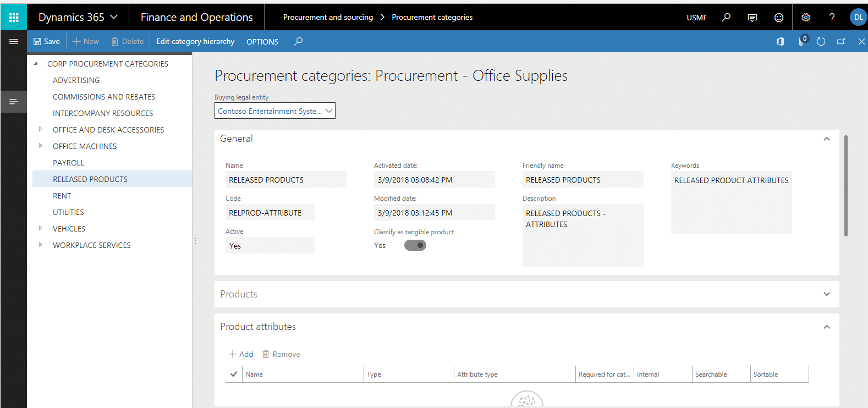The height and width of the screenshot is (408, 868).
Task: Select UTILITIES category
Action: pos(69,212)
